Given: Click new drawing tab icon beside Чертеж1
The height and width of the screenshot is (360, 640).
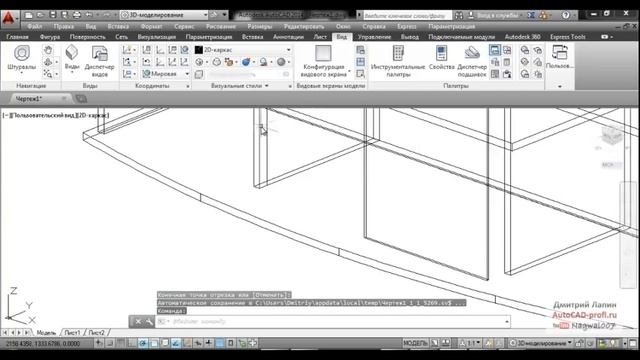Looking at the screenshot, I should [81, 99].
